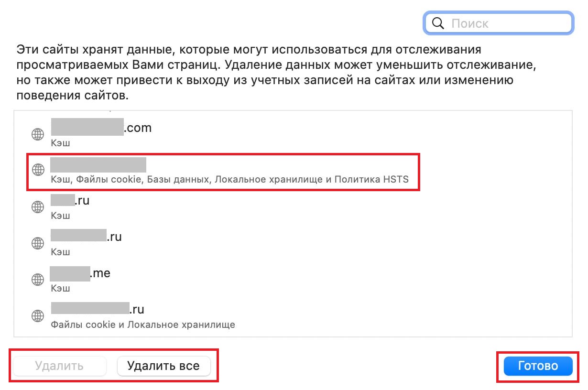Confirm with the Готово button
The width and height of the screenshot is (588, 390).
(538, 366)
